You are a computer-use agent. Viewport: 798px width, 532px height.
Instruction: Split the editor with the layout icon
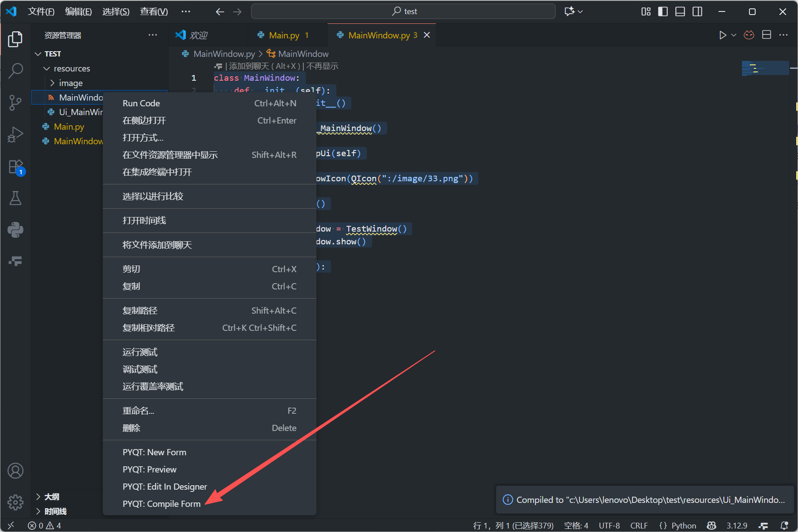(767, 35)
